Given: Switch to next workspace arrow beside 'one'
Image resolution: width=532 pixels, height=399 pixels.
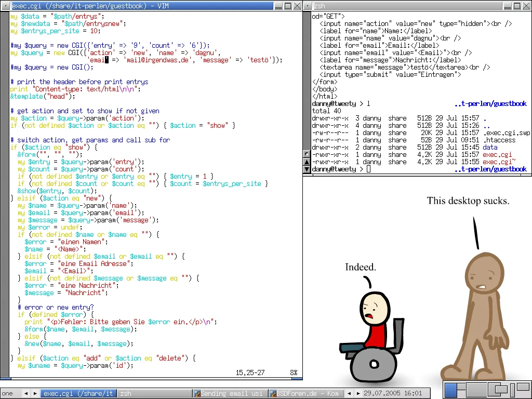Looking at the screenshot, I should 35,394.
